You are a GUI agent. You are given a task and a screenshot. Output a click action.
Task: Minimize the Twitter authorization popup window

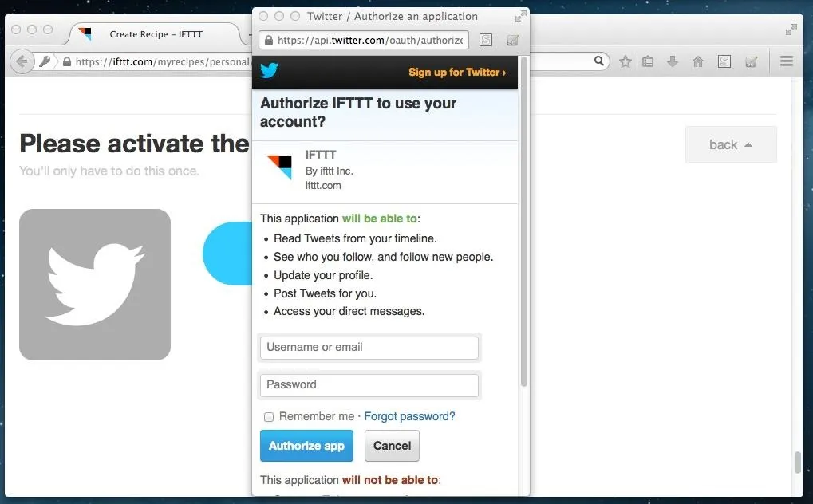(x=279, y=16)
